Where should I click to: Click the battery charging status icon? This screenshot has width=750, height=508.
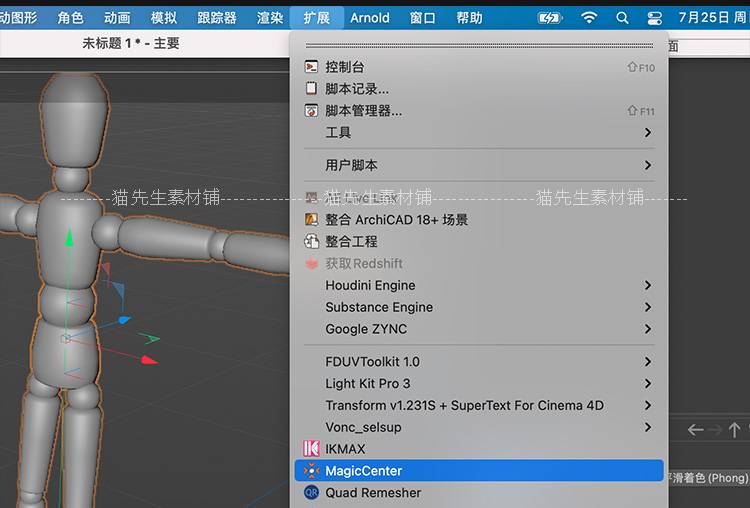(550, 18)
